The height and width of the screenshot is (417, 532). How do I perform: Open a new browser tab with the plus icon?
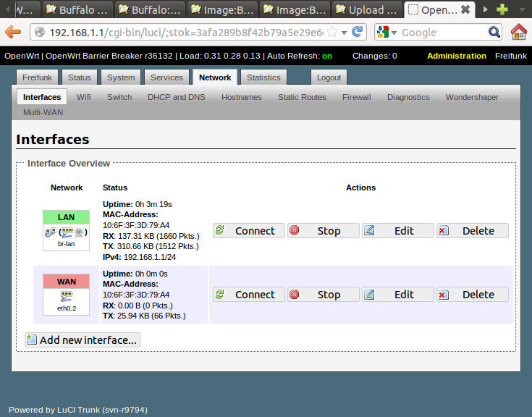(502, 9)
